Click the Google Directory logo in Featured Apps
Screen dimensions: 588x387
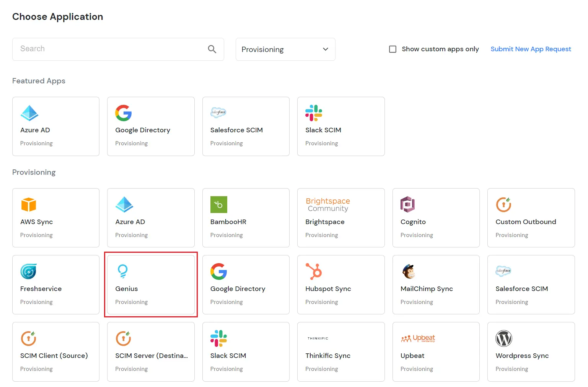(x=124, y=113)
